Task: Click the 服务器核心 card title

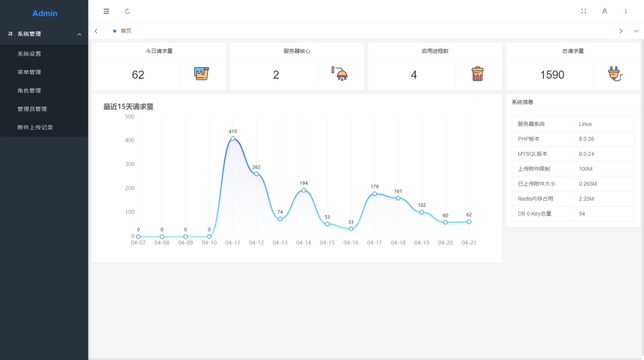Action: point(297,51)
